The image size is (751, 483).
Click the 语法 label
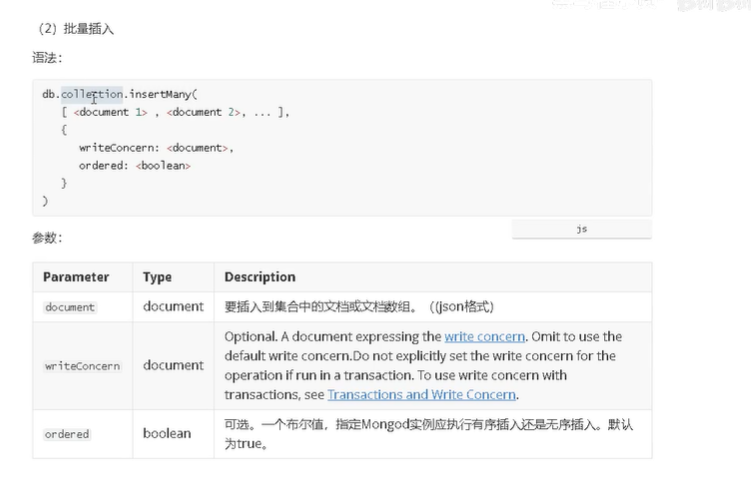tap(47, 58)
